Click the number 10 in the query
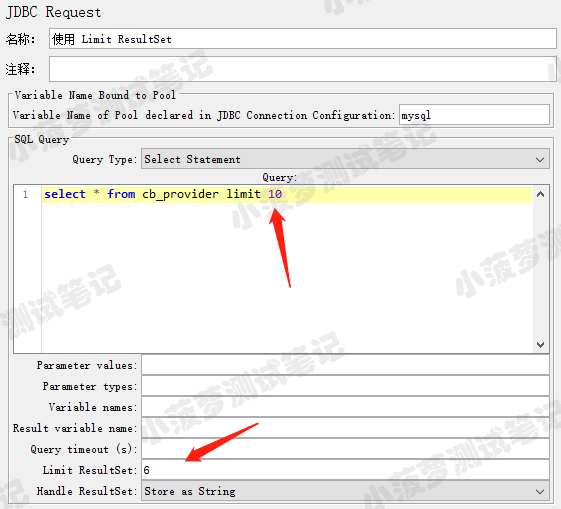 275,194
